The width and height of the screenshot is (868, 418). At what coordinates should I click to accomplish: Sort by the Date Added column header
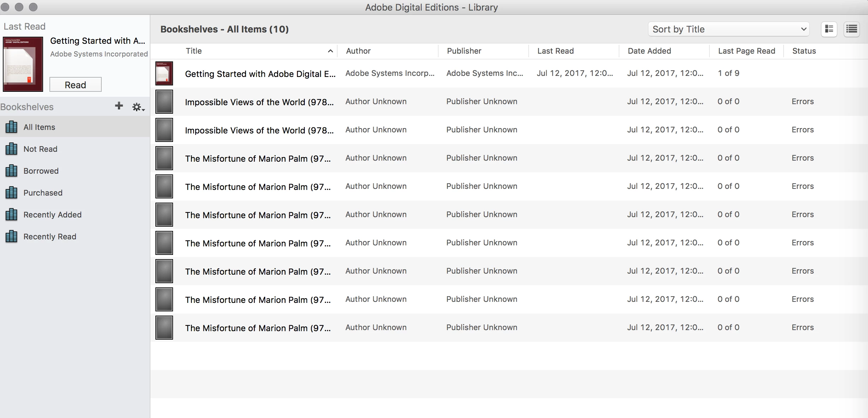649,51
